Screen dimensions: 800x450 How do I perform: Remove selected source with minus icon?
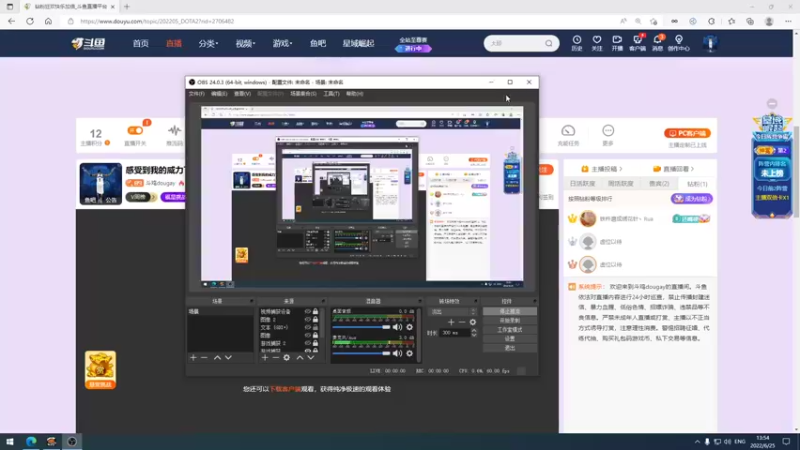[x=276, y=358]
